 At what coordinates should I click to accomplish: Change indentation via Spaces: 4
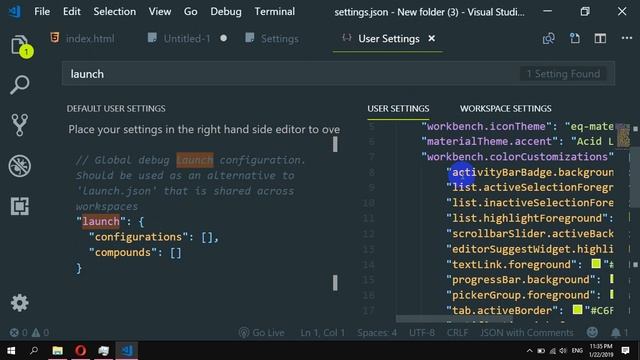[377, 333]
